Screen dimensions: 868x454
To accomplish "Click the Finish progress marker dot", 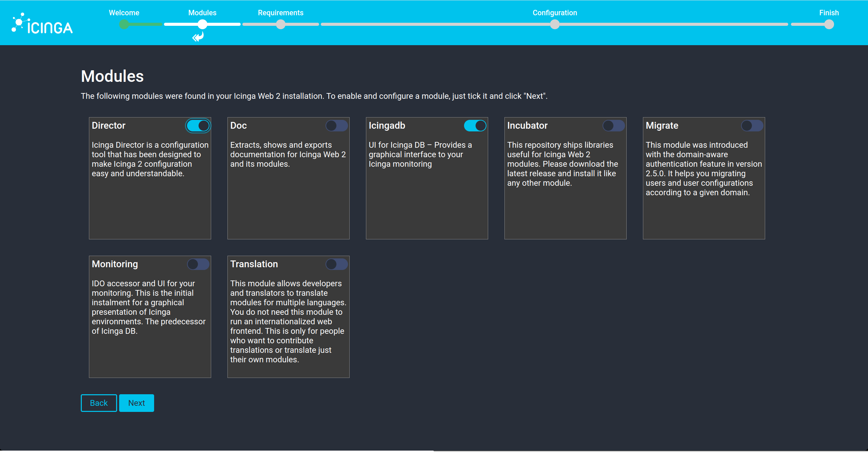I will click(829, 24).
